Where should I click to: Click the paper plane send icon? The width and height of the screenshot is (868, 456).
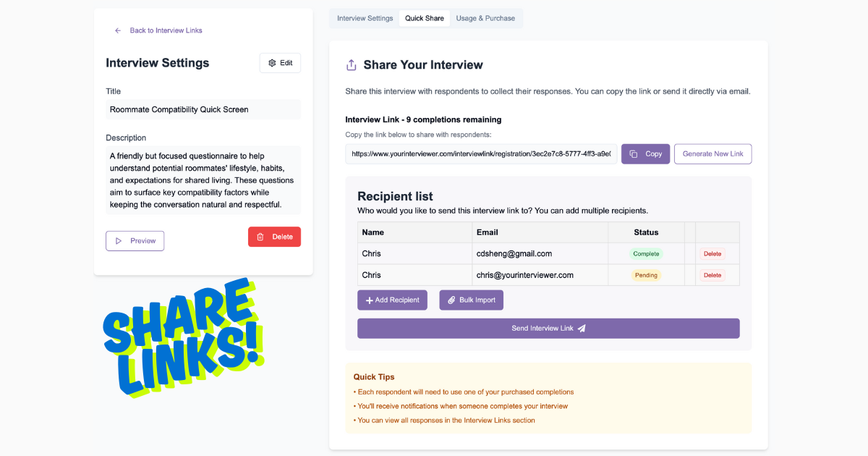(582, 329)
